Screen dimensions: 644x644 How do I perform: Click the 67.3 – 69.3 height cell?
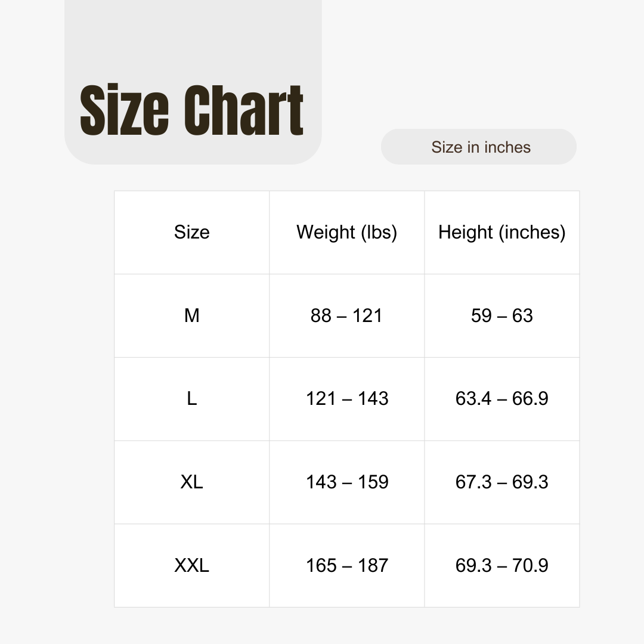[x=502, y=482]
